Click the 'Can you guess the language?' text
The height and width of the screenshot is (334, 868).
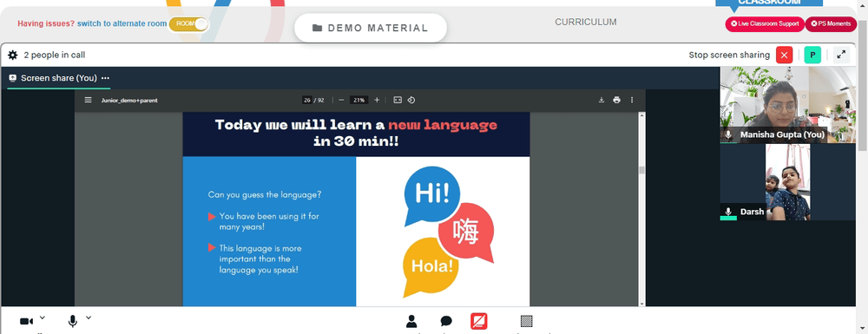[265, 194]
